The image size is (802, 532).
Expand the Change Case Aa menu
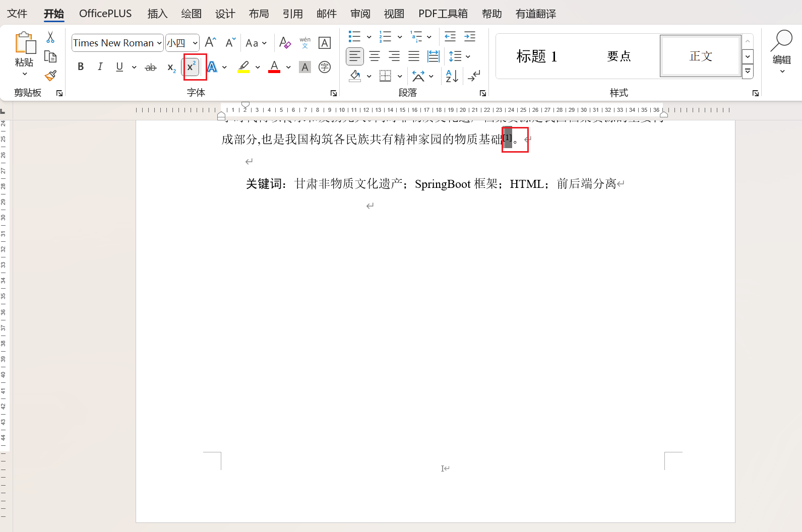click(x=256, y=43)
